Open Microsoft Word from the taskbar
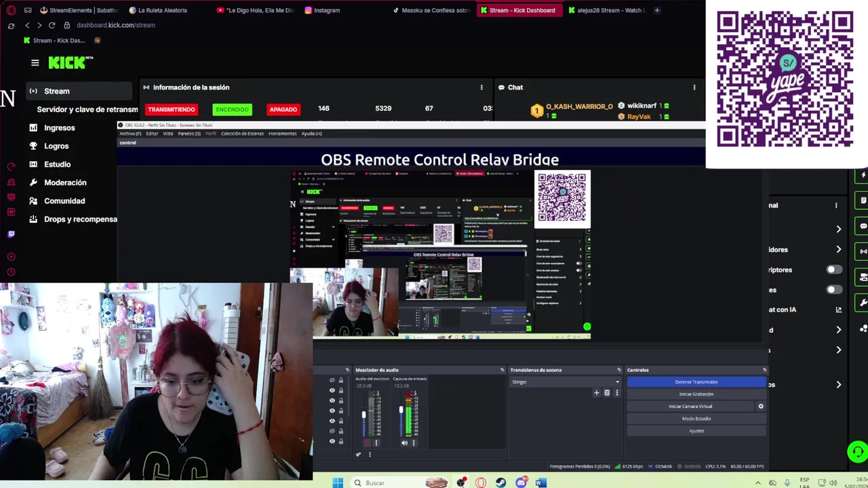The height and width of the screenshot is (488, 868). tap(540, 483)
